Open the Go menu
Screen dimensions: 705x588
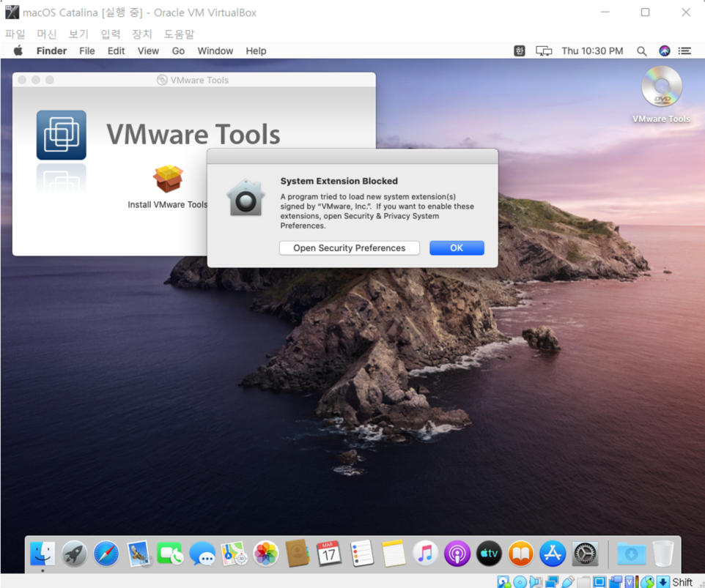pyautogui.click(x=178, y=51)
